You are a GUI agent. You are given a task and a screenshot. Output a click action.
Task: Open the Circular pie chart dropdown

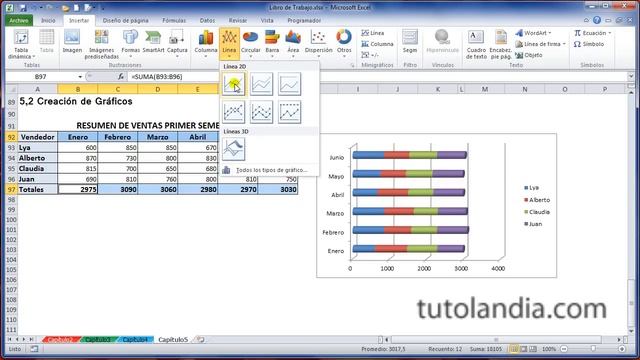coord(250,43)
